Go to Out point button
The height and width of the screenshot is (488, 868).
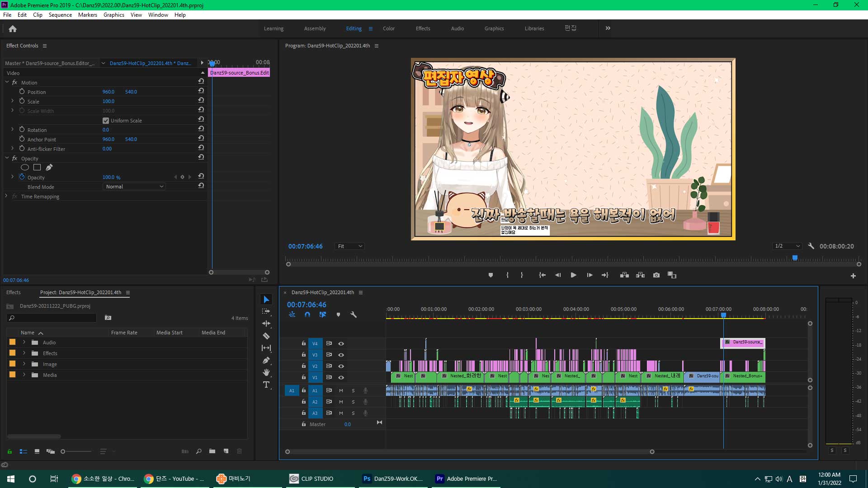pos(605,275)
